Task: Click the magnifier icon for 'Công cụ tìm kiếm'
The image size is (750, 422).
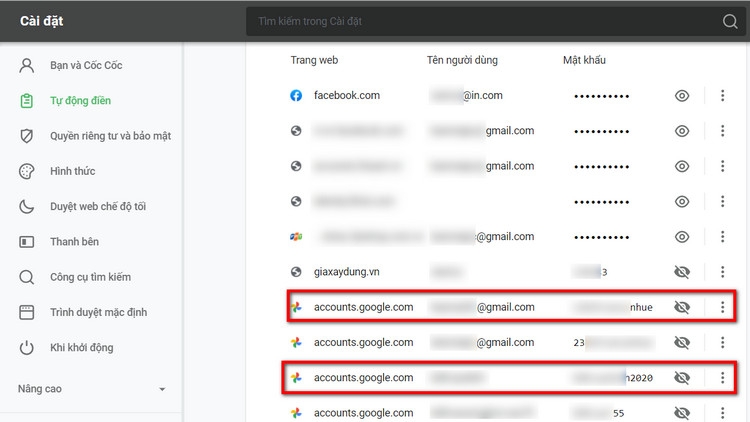Action: pyautogui.click(x=27, y=277)
